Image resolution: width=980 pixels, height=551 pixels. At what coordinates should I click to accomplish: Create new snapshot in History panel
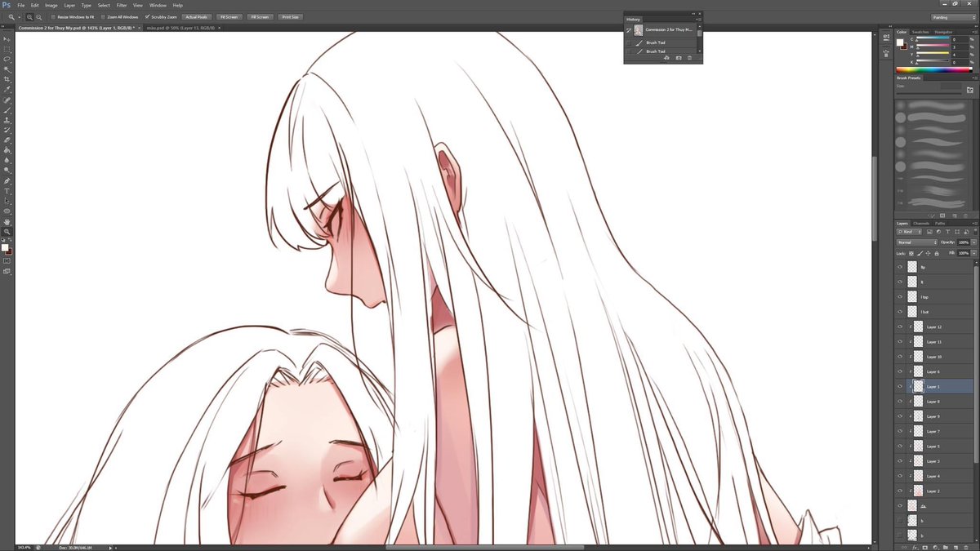pos(678,58)
